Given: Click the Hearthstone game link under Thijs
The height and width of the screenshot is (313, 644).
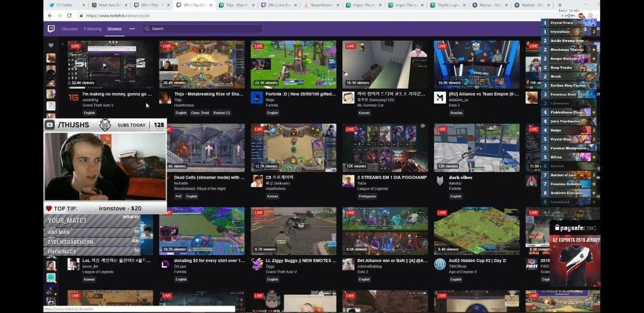Looking at the screenshot, I should 184,106.
